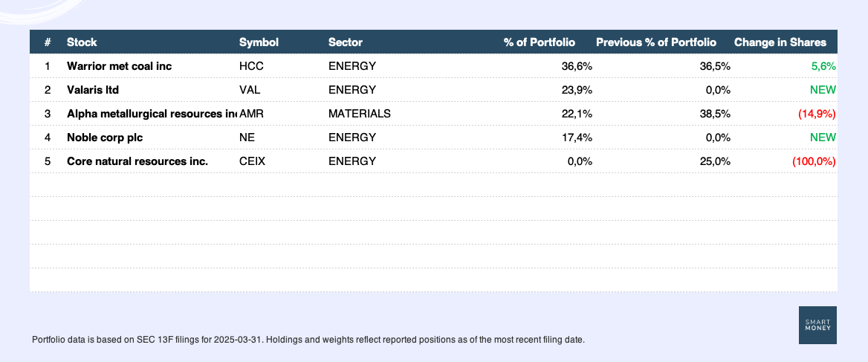This screenshot has width=868, height=362.
Task: Click the % of Portfolio header
Action: point(540,42)
